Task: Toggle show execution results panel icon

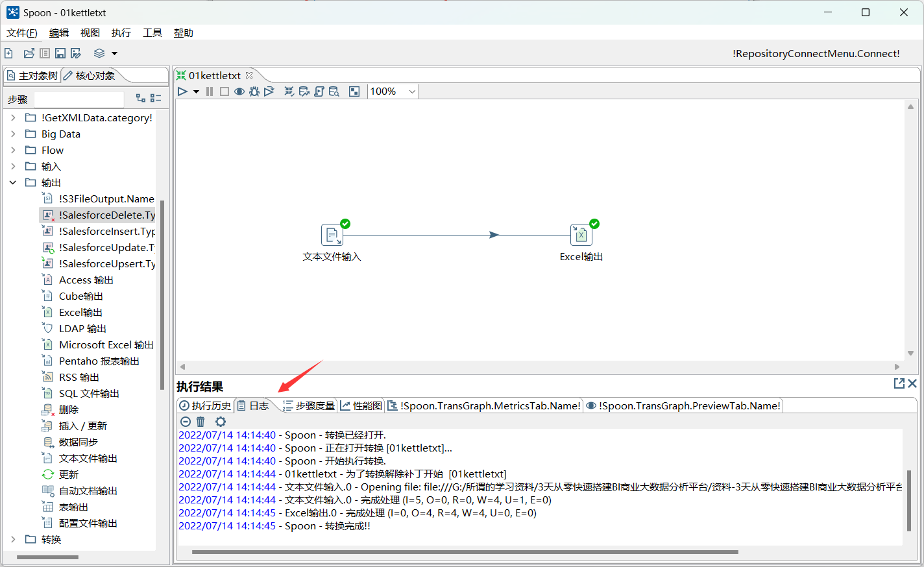Action: (x=354, y=91)
